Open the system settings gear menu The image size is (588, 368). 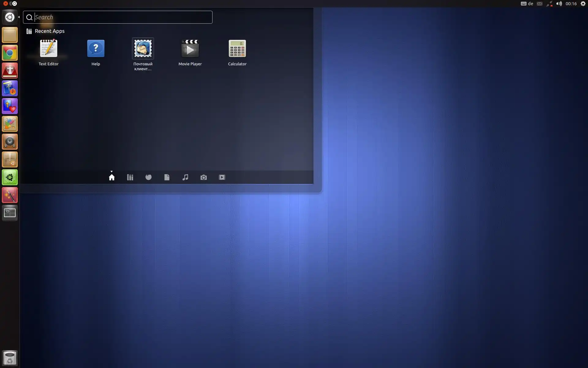tap(583, 4)
